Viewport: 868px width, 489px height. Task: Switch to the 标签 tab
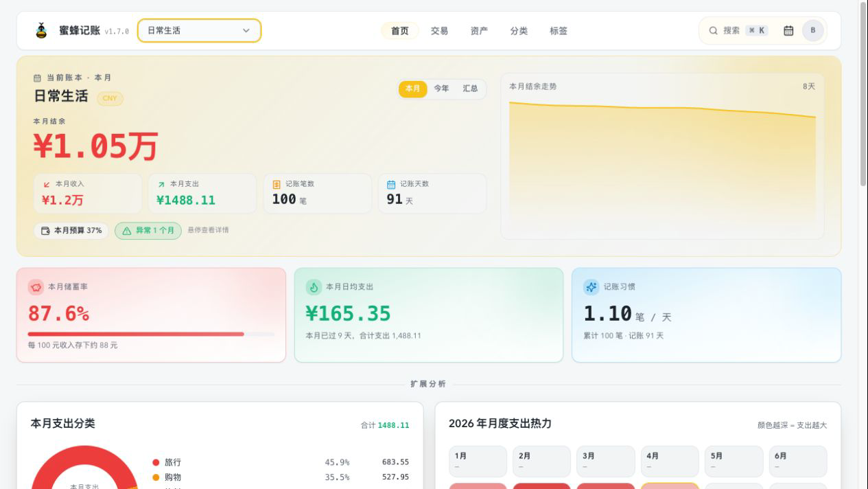click(559, 30)
